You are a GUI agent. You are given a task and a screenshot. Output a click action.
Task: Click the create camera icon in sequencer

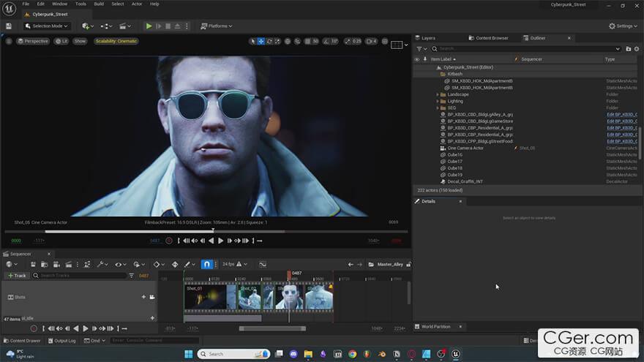[56, 264]
